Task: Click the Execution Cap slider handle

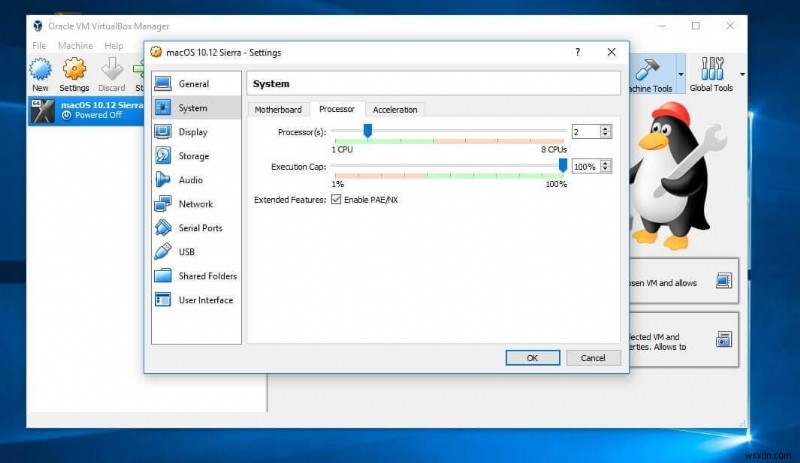Action: 563,165
